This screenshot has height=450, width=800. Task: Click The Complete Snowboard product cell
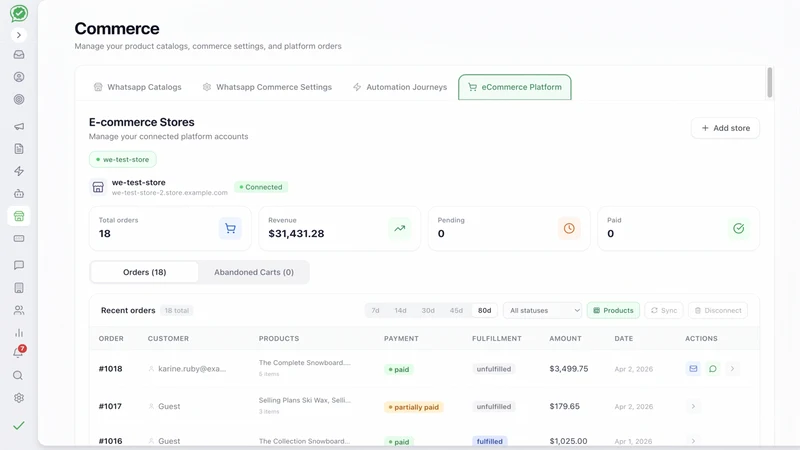pyautogui.click(x=305, y=367)
